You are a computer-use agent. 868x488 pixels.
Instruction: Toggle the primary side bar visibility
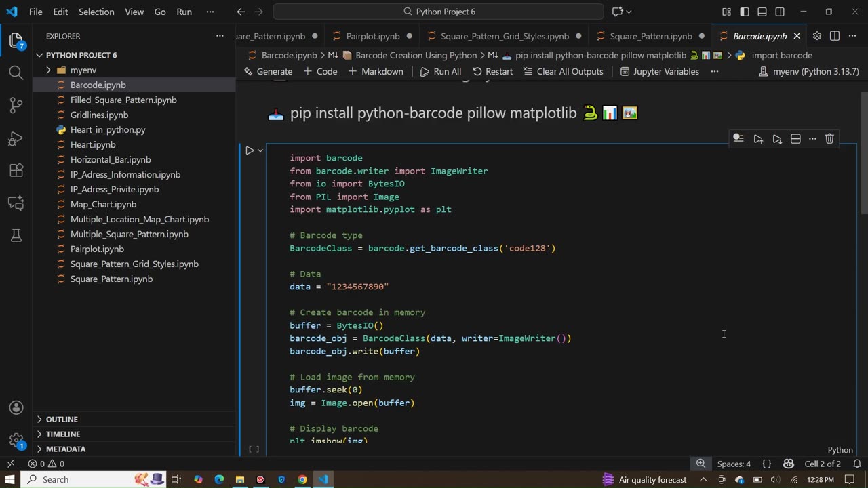coord(745,12)
